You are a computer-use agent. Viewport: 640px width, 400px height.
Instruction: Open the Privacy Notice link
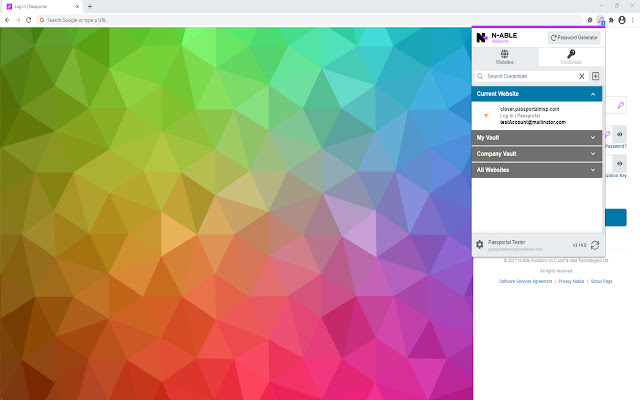pyautogui.click(x=571, y=282)
